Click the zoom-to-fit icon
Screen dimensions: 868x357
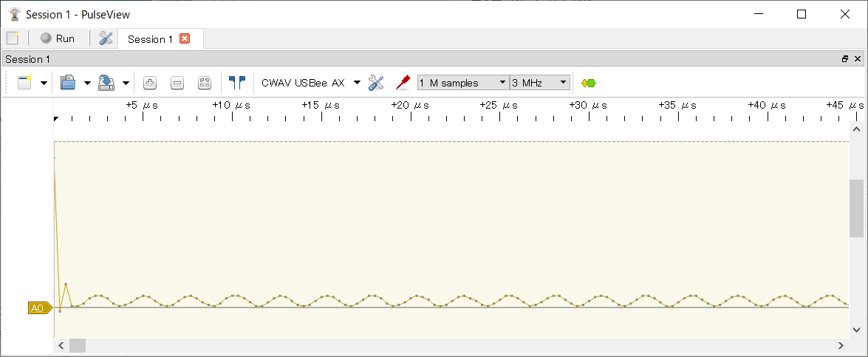pyautogui.click(x=205, y=83)
